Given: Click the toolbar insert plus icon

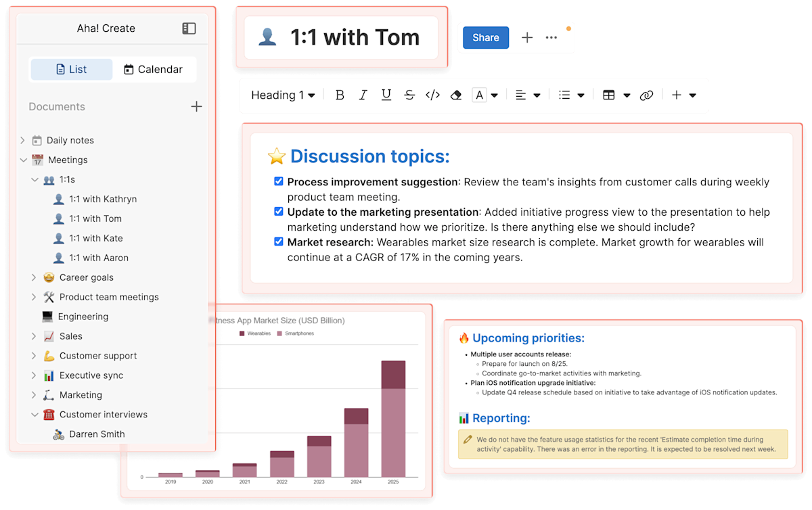Looking at the screenshot, I should click(x=677, y=95).
